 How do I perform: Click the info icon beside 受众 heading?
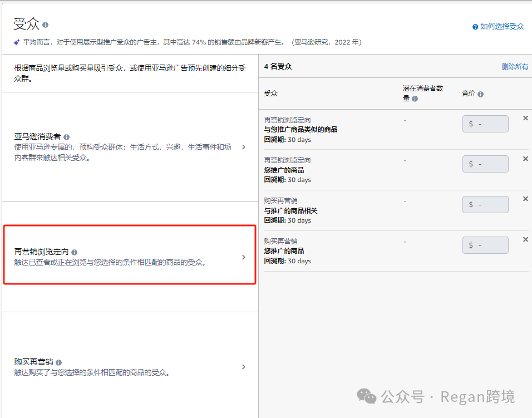(46, 24)
